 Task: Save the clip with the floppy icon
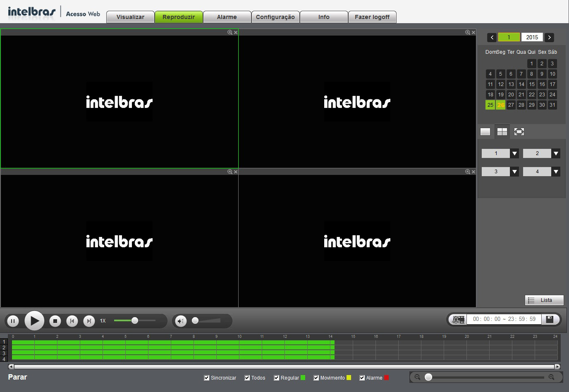[550, 319]
